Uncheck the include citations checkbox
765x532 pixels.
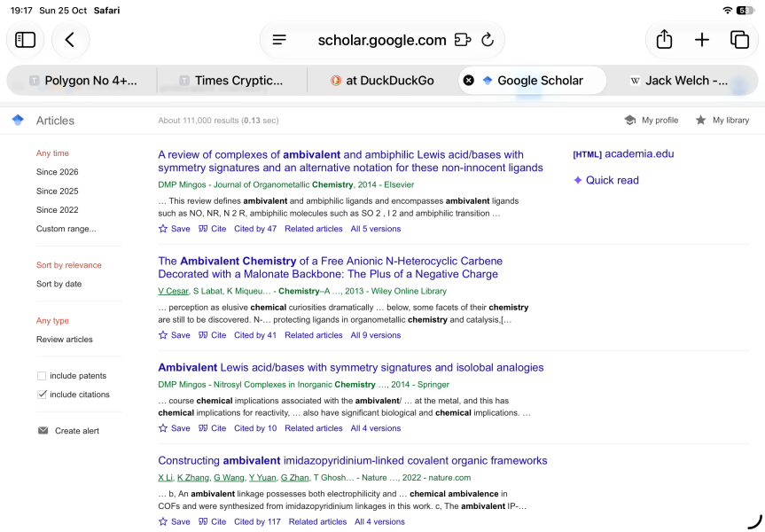[42, 395]
